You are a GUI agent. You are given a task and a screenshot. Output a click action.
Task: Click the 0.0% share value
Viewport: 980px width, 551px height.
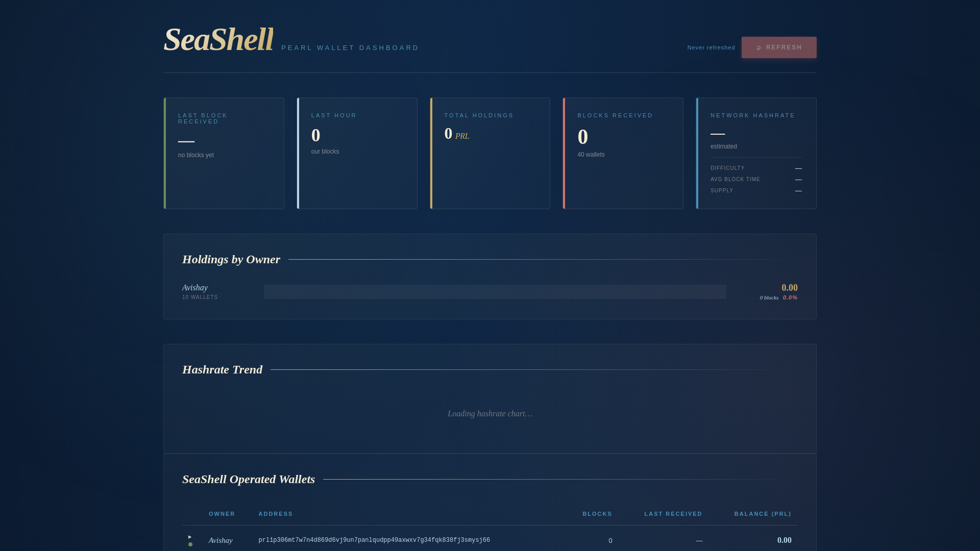790,297
